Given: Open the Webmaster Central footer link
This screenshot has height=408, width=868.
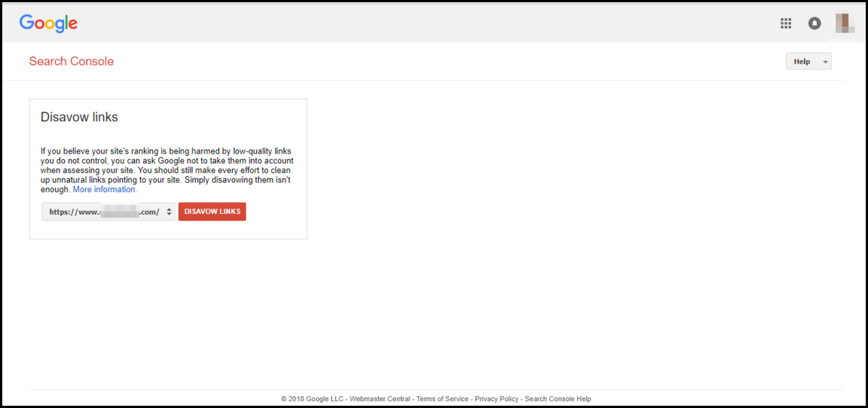Looking at the screenshot, I should 380,399.
